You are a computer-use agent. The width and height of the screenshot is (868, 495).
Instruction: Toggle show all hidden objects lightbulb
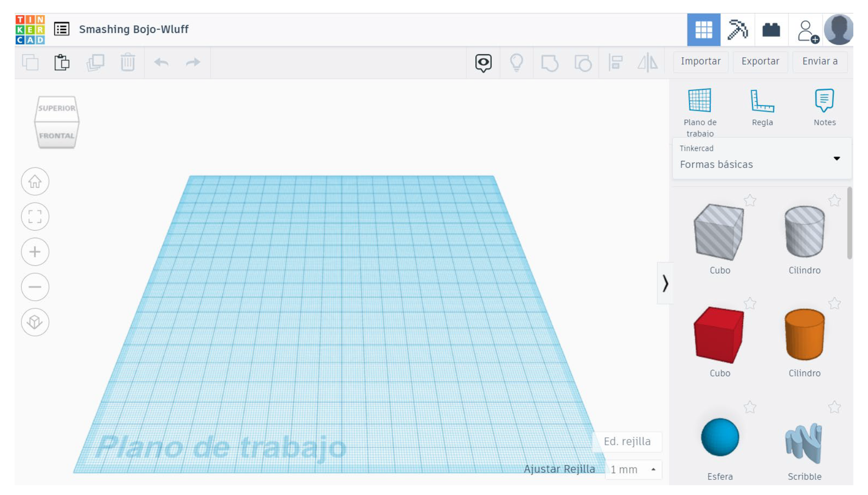516,62
